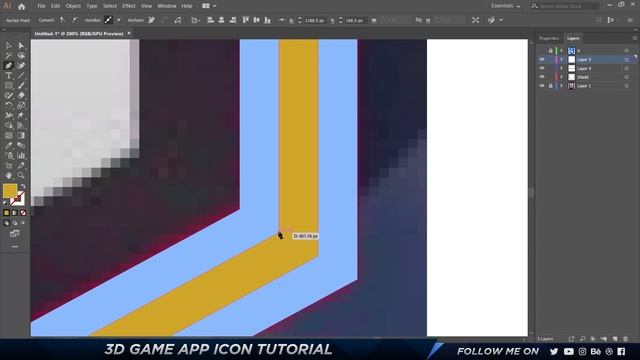Select the Gradient tool
This screenshot has height=360, width=640.
21,136
